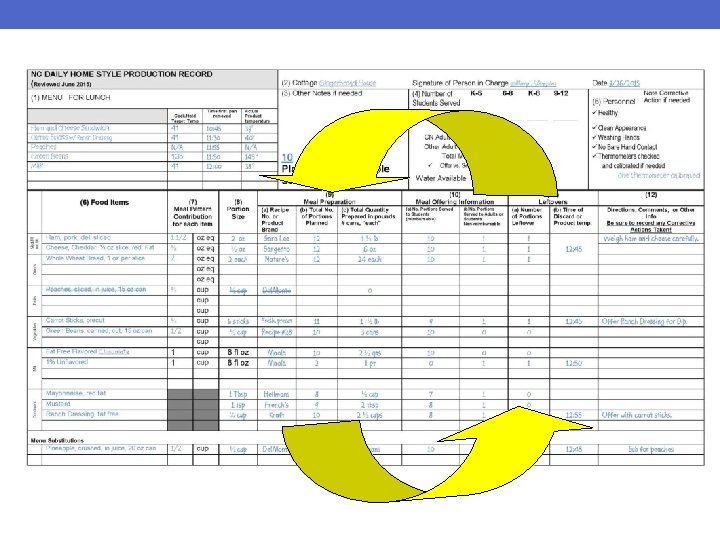Viewport: 720px width, 540px height.
Task: Toggle the 'No Bare Hand Contact' checkmark
Action: click(x=594, y=147)
